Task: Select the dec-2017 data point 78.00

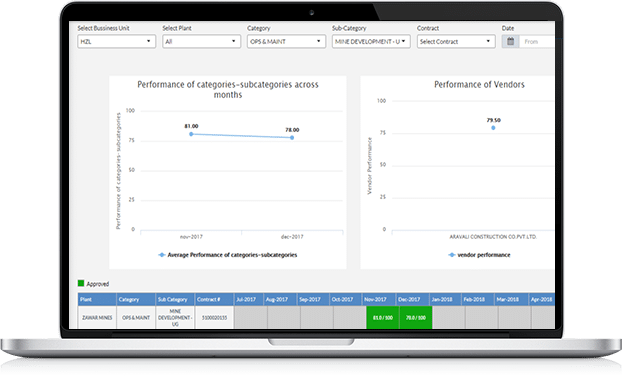Action: point(292,138)
